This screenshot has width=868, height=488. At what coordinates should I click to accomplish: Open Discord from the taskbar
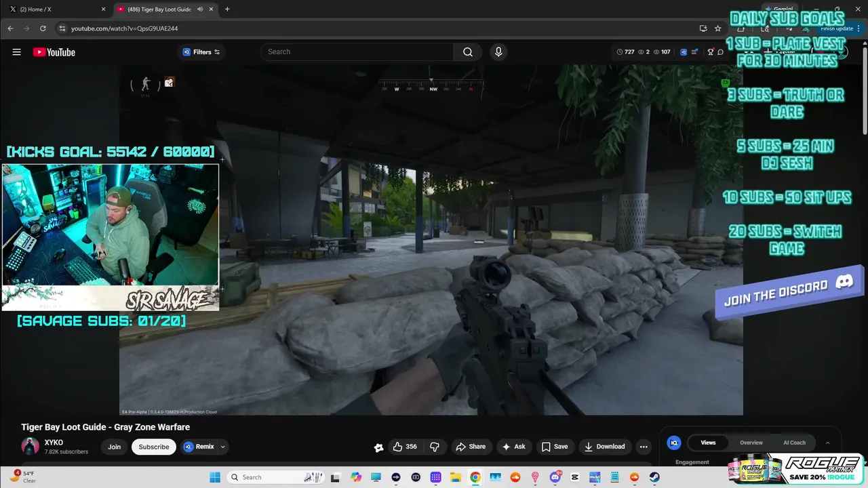(x=555, y=477)
